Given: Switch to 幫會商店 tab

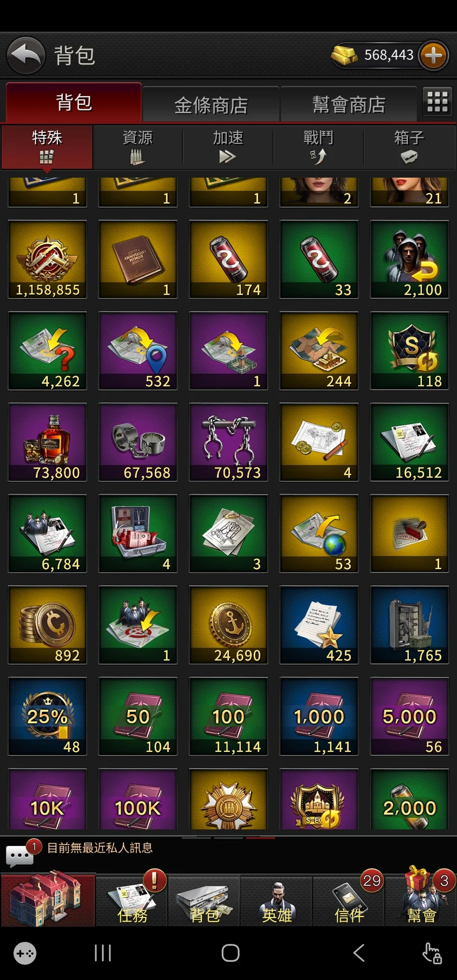Looking at the screenshot, I should 349,105.
